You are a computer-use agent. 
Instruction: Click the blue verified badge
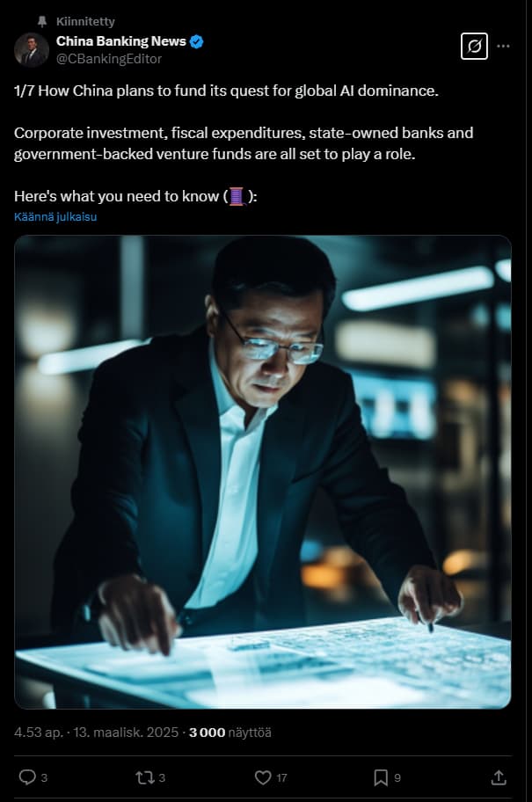197,41
